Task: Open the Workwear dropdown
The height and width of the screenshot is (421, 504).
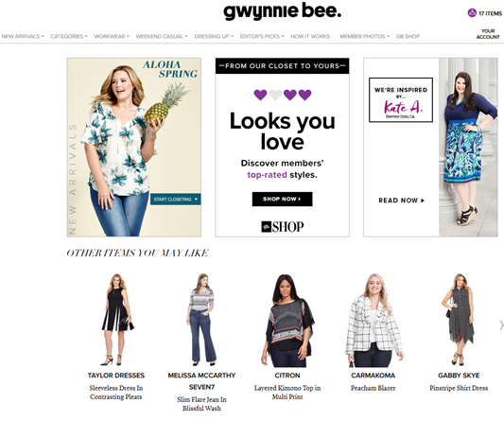Action: [x=112, y=36]
